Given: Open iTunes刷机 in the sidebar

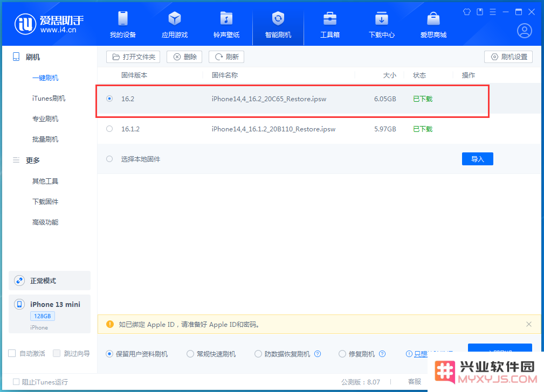Looking at the screenshot, I should (49, 98).
